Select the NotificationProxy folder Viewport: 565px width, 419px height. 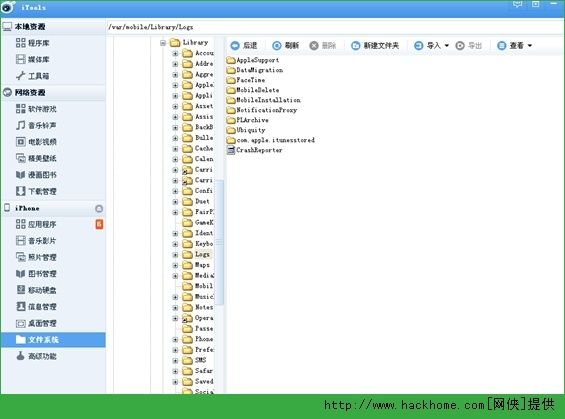pos(262,110)
